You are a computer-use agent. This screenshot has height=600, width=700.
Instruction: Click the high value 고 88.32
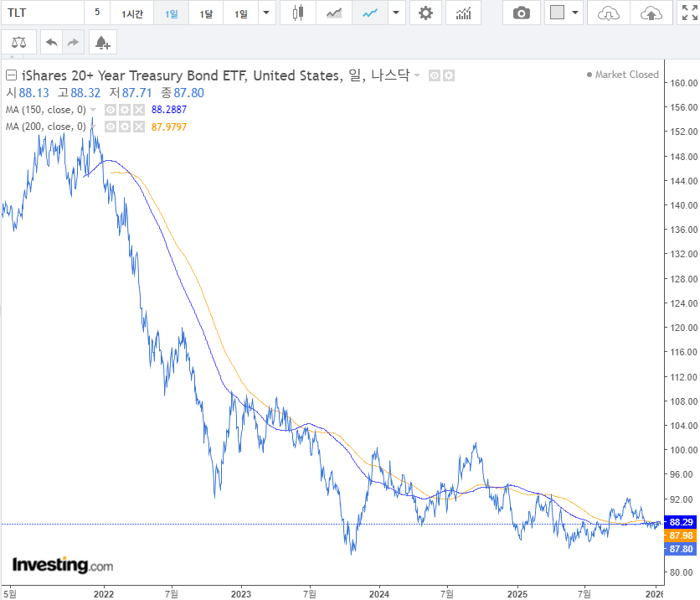coord(79,93)
